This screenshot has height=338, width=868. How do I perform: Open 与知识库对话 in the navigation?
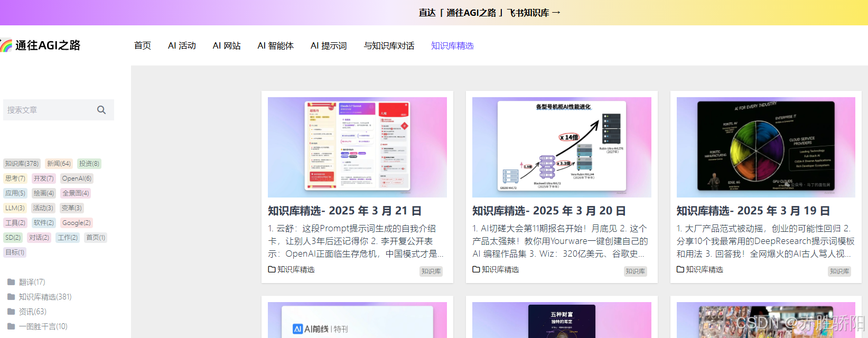point(389,46)
